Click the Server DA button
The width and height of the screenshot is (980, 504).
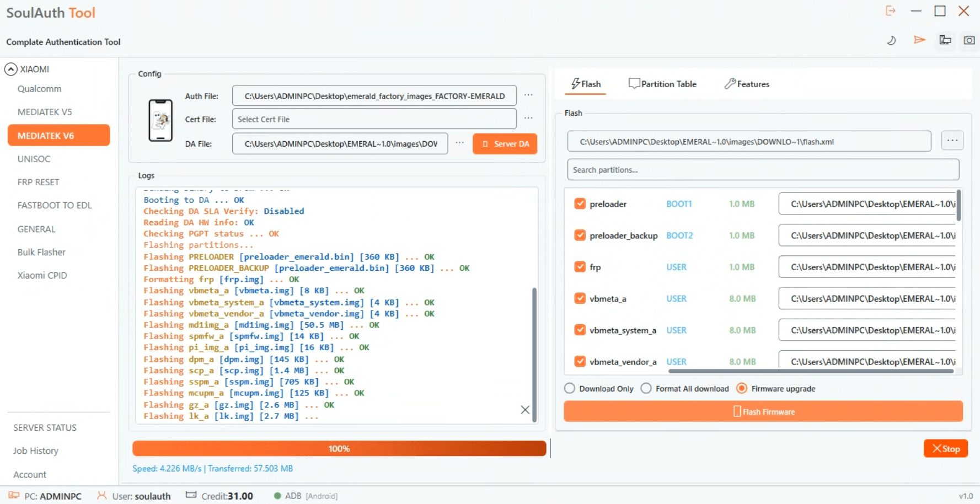click(505, 144)
